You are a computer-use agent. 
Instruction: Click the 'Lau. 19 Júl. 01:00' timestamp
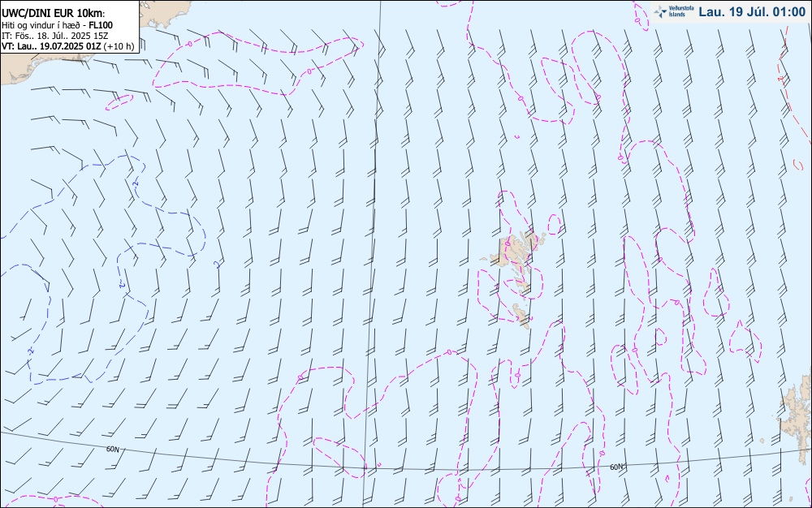[752, 12]
